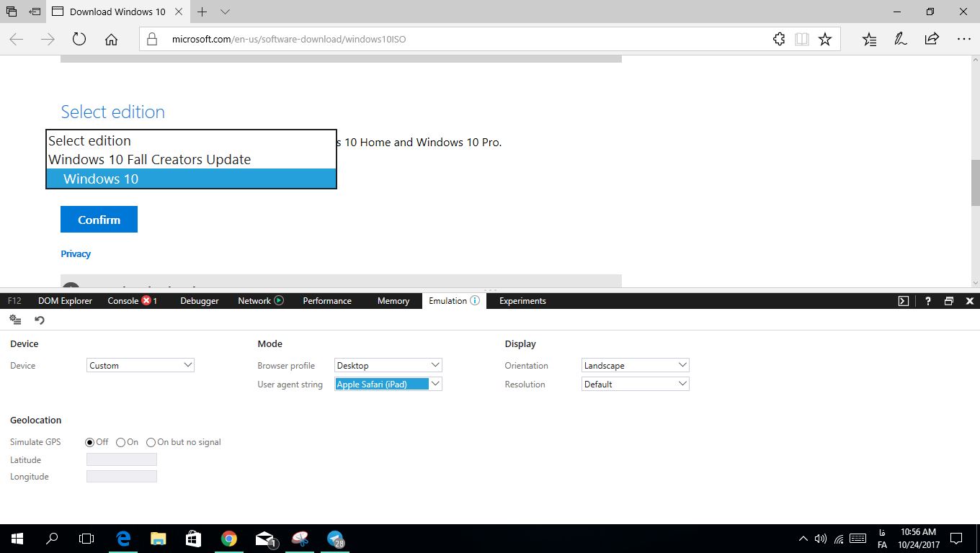Toggle the console pane icon in DevTools
This screenshot has width=980, height=553.
pyautogui.click(x=904, y=301)
